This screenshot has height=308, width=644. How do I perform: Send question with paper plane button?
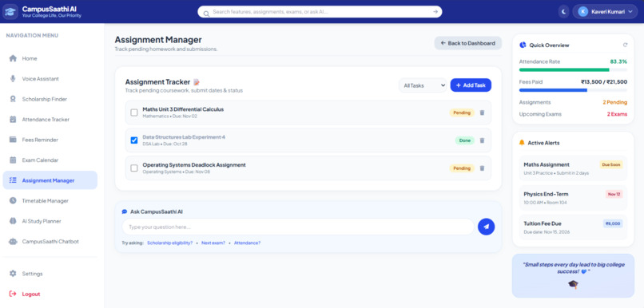(x=487, y=227)
